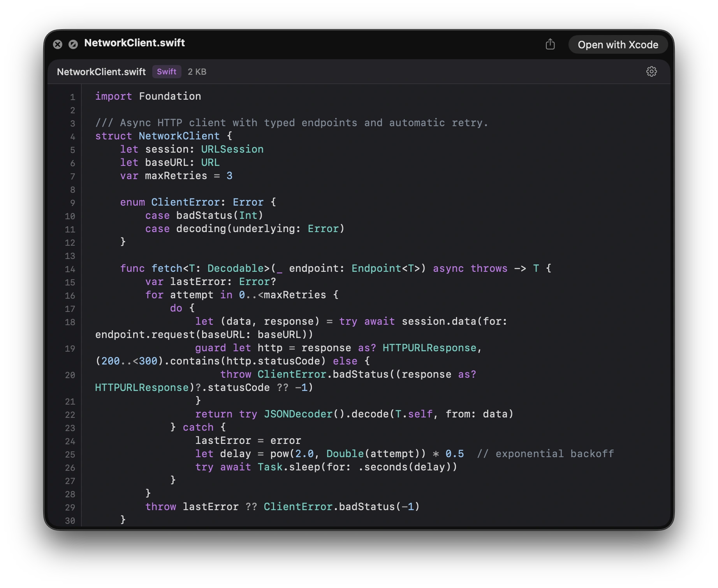Click line number 14 in gutter

[x=70, y=269]
